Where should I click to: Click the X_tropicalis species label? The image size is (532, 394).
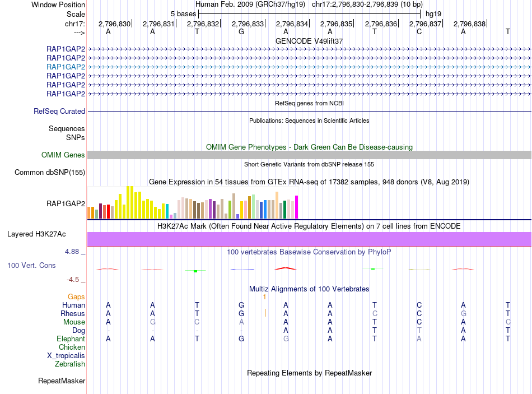coord(66,356)
